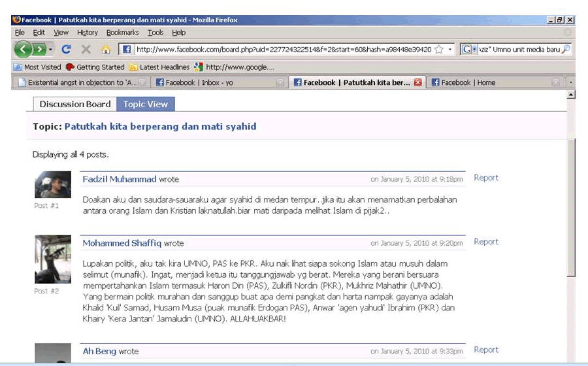Go to the Home page icon
Image resolution: width=588 pixels, height=366 pixels.
106,49
